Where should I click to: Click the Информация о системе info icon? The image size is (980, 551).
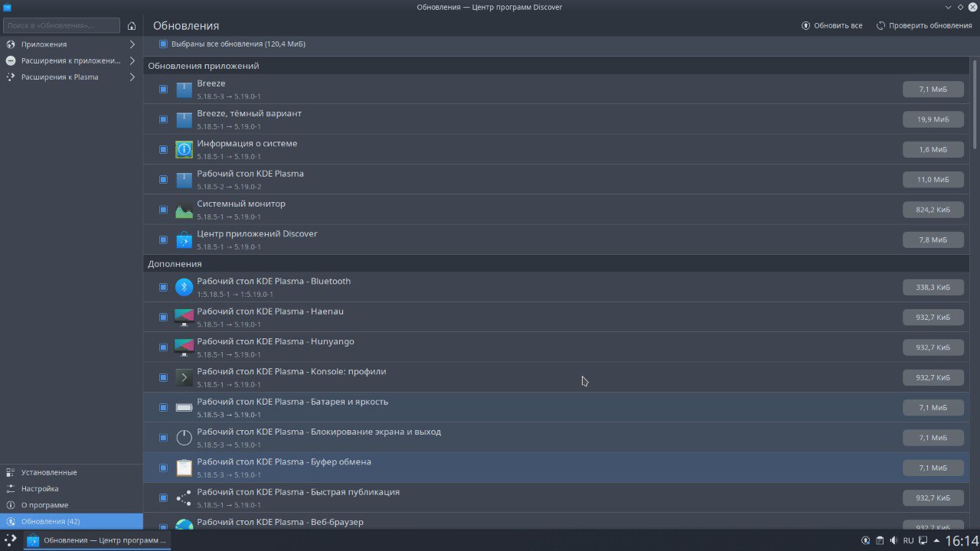[x=184, y=149]
